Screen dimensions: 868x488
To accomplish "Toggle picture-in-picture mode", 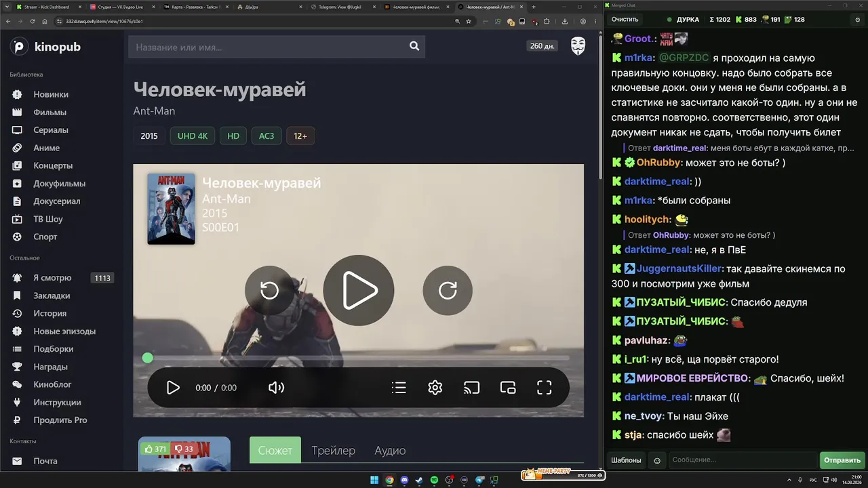I will pyautogui.click(x=508, y=388).
